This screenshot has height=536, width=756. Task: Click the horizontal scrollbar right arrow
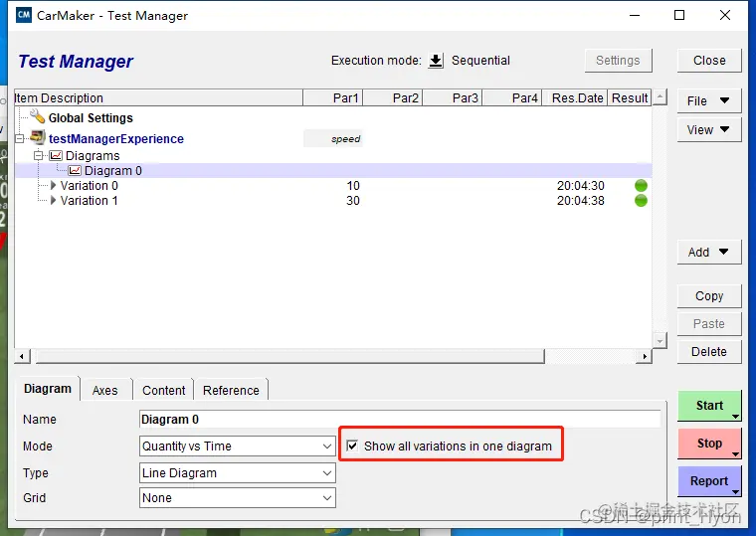click(x=645, y=356)
